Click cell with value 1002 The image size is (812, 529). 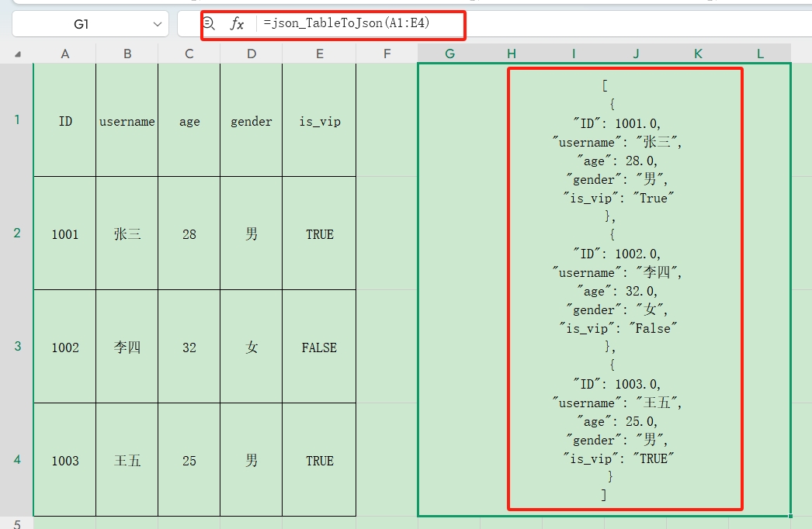coord(64,347)
